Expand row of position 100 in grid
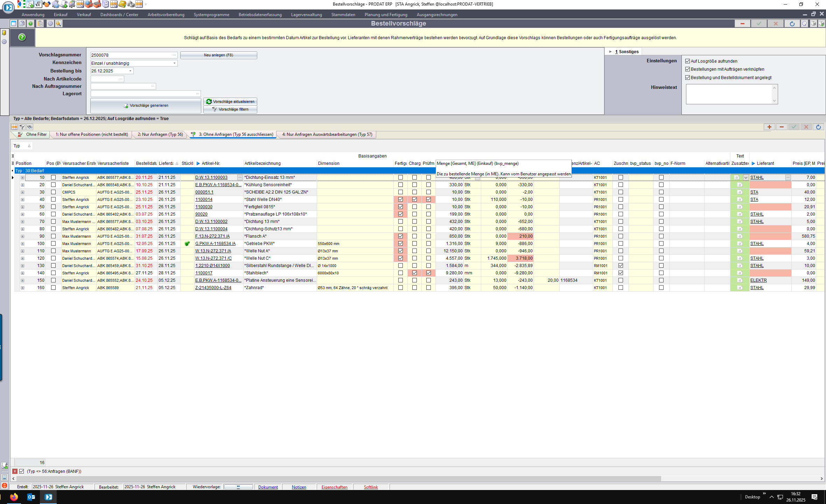This screenshot has width=826, height=504. coord(22,244)
